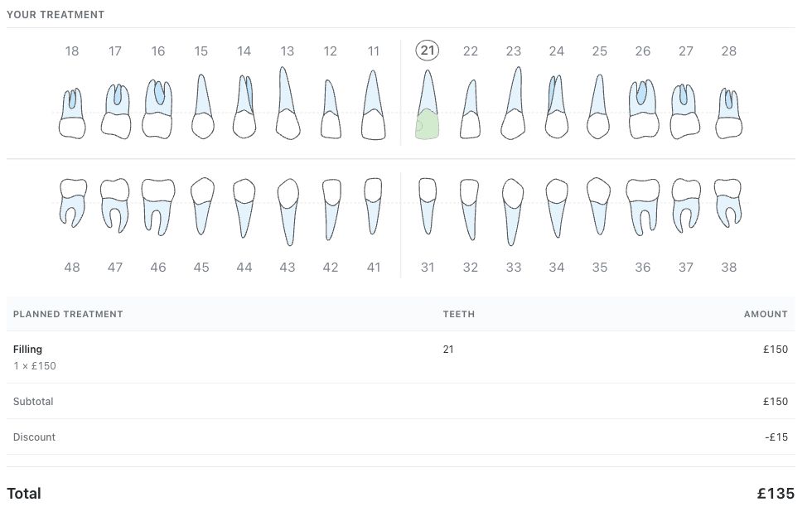
Task: Click the Subtotal label
Action: [x=33, y=402]
